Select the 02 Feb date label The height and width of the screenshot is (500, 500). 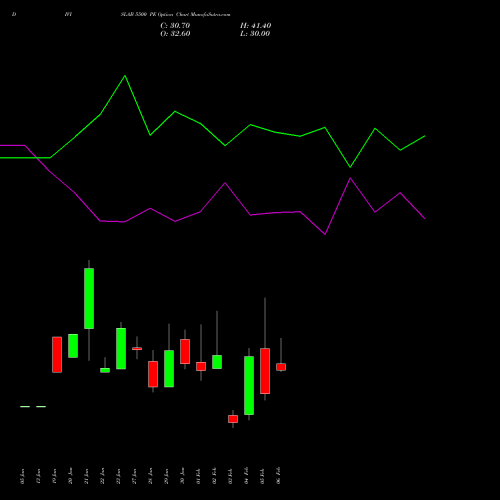coord(214,476)
